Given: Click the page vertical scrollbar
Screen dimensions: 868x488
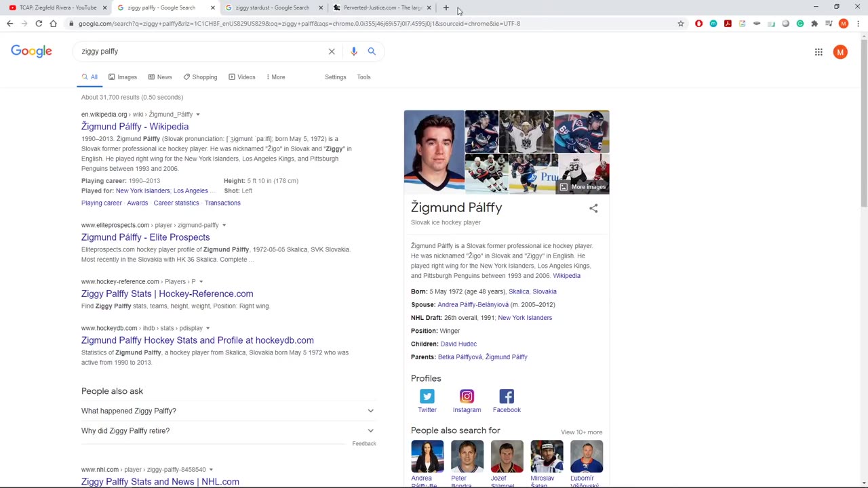Looking at the screenshot, I should click(x=863, y=122).
